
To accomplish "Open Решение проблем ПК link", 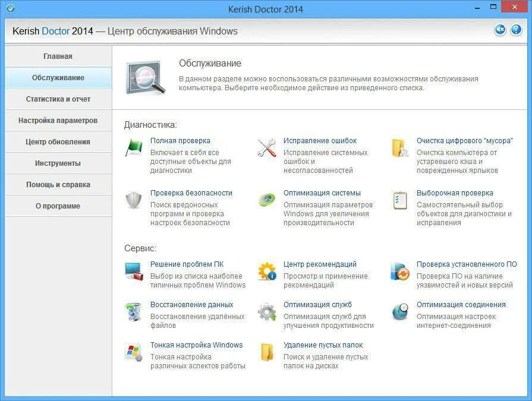I will (187, 264).
